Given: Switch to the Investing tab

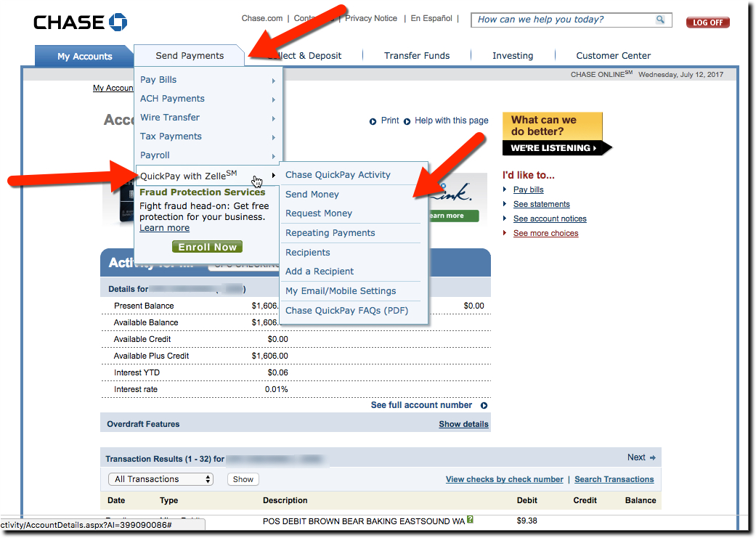Looking at the screenshot, I should tap(513, 55).
